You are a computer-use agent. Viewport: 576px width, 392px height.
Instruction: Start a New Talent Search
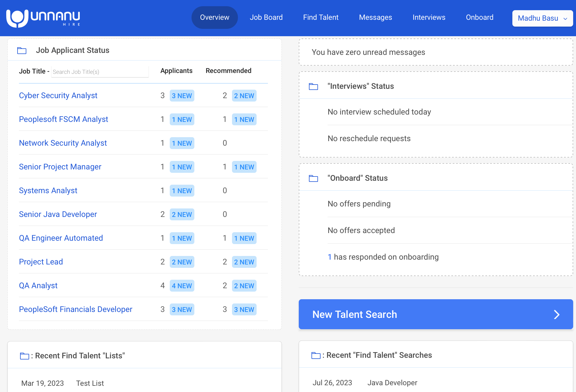[355, 315]
